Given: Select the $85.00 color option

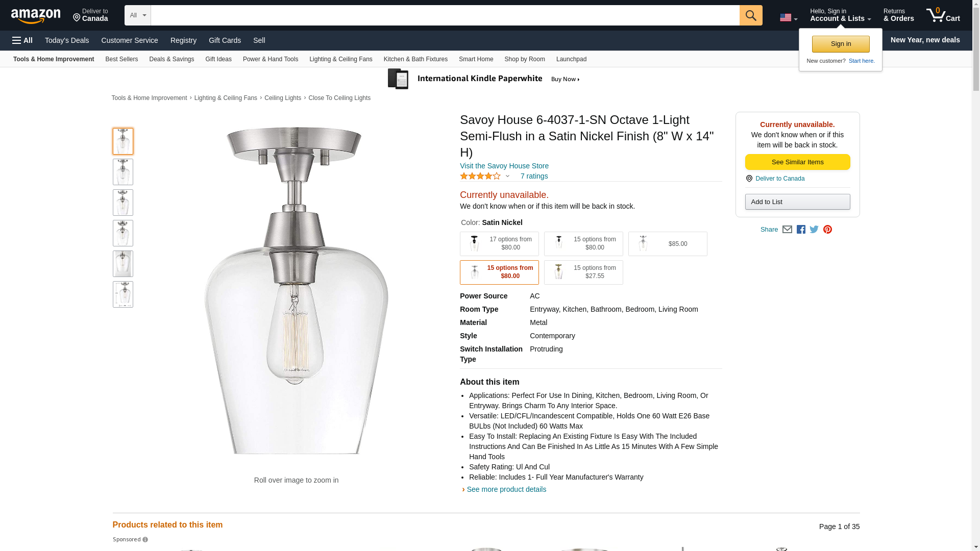Looking at the screenshot, I should pos(667,244).
